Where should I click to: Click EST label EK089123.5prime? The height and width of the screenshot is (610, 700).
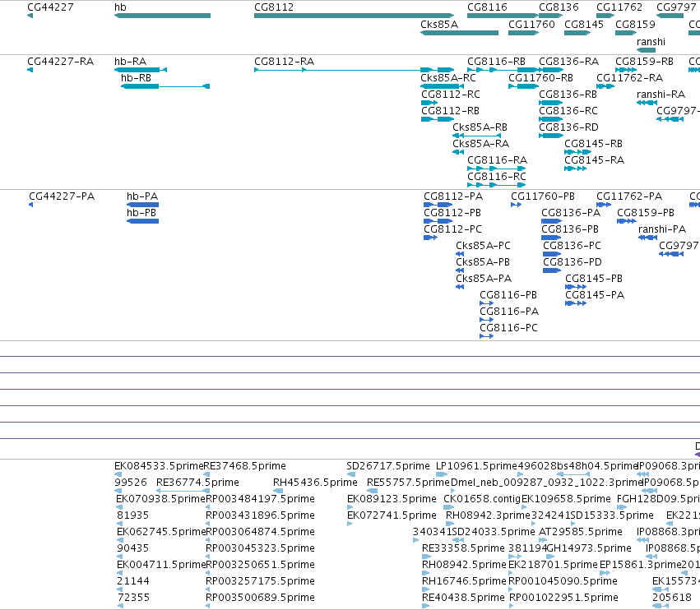[x=392, y=499]
